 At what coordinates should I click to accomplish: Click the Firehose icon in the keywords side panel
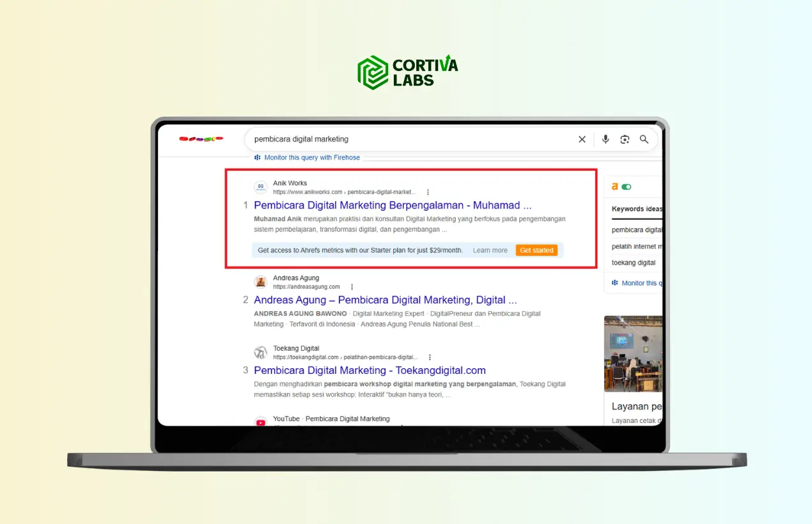point(615,282)
